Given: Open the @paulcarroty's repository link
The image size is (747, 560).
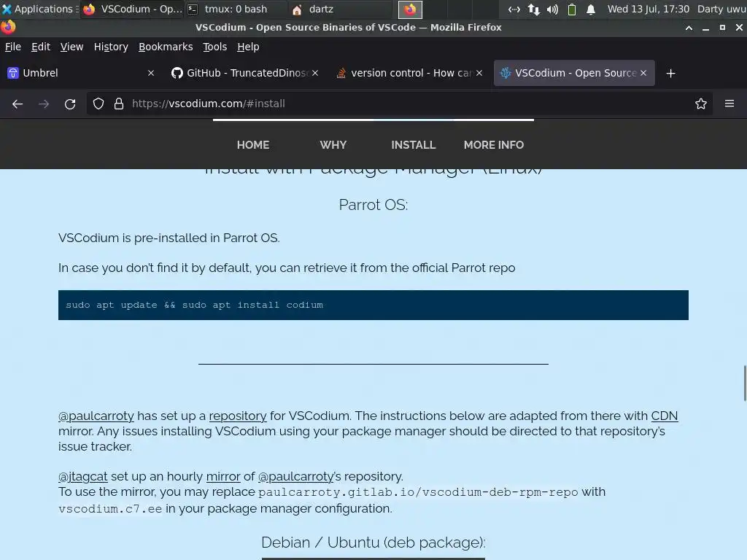Looking at the screenshot, I should [296, 476].
